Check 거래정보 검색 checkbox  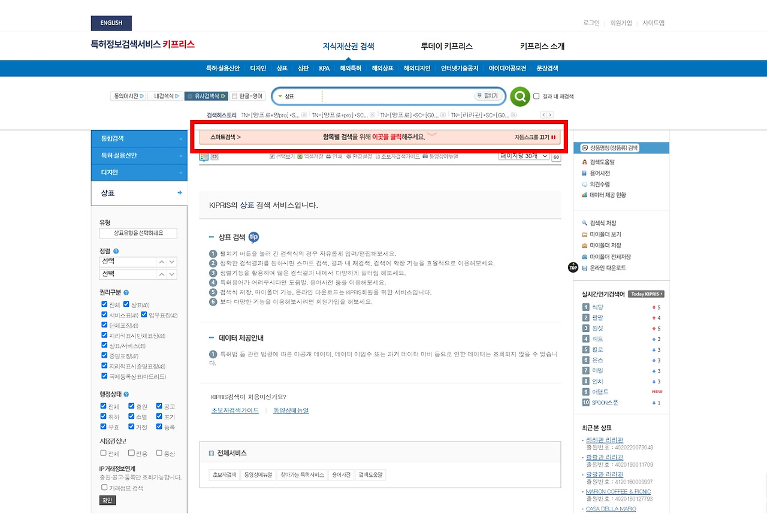pyautogui.click(x=105, y=488)
